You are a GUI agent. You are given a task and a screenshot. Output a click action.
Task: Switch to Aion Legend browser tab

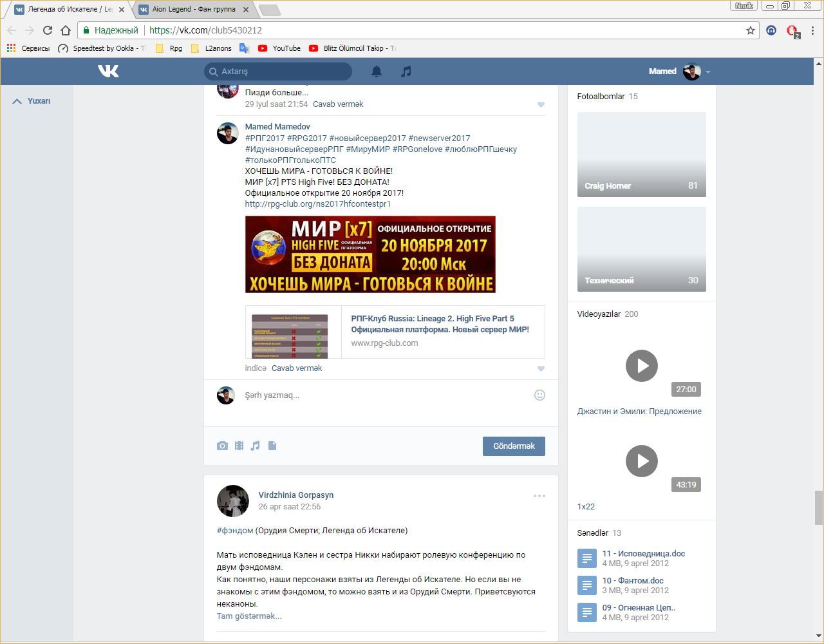point(193,10)
